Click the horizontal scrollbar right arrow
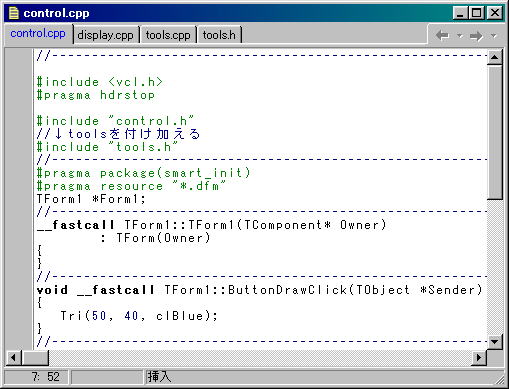Image resolution: width=509 pixels, height=389 pixels. (479, 358)
